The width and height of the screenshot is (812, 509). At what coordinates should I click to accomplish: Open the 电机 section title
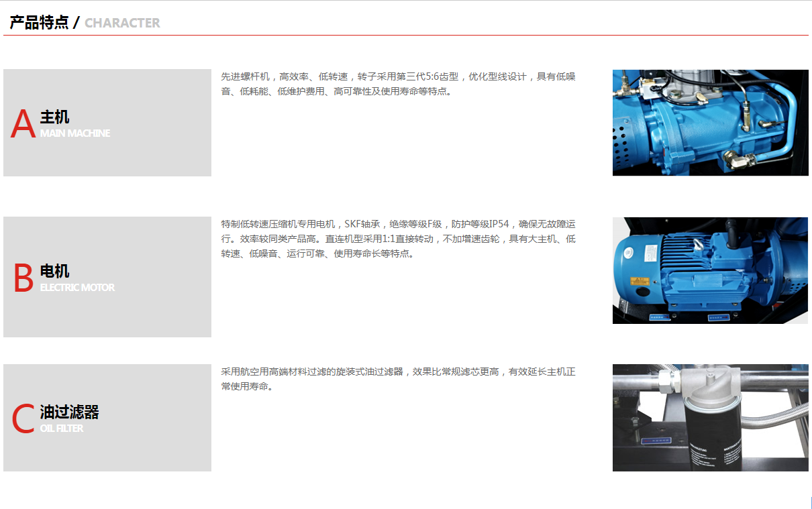click(54, 272)
